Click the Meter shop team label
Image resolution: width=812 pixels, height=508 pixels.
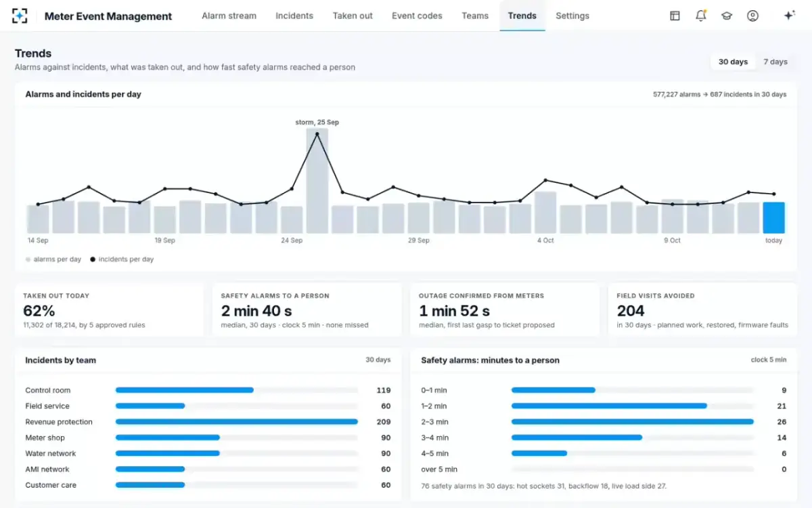tap(45, 438)
